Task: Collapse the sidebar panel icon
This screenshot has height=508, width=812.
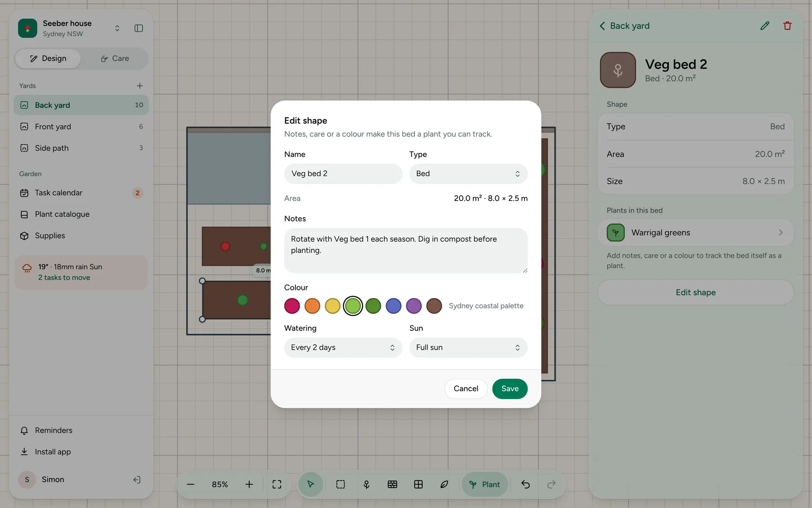Action: click(138, 28)
